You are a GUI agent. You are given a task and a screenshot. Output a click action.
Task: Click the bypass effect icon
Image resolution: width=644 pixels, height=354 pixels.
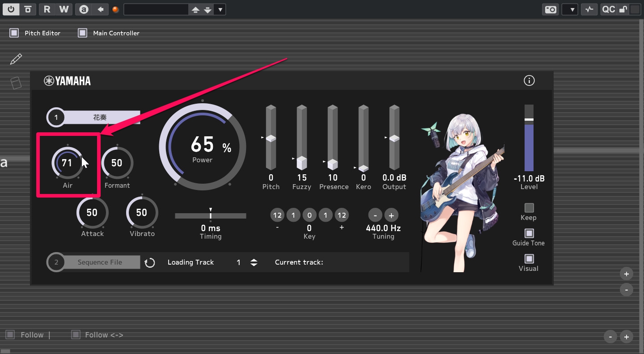coord(28,9)
